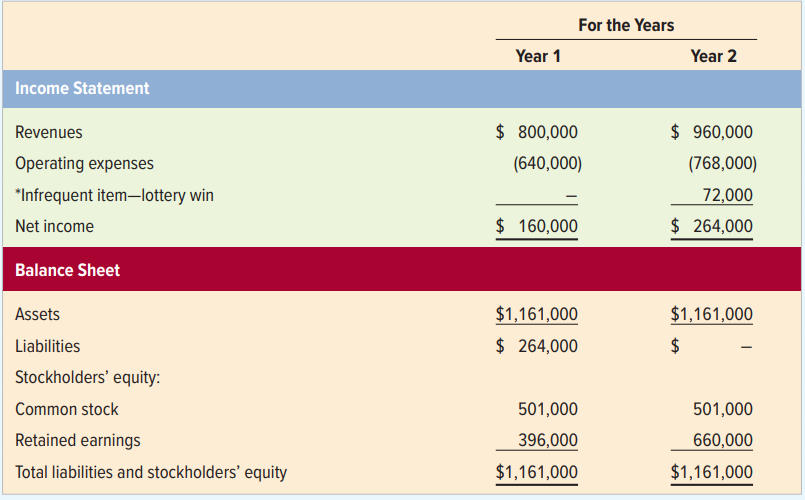Click Year 2 Assets value $1,161,000

(x=712, y=314)
